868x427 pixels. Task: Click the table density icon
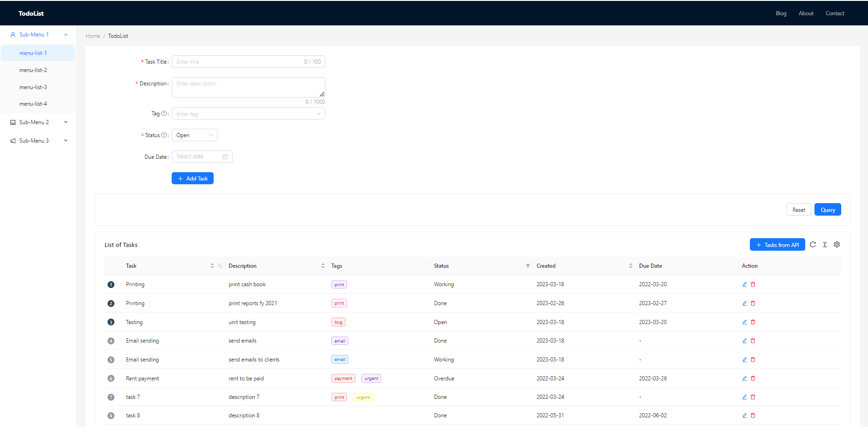(x=825, y=245)
